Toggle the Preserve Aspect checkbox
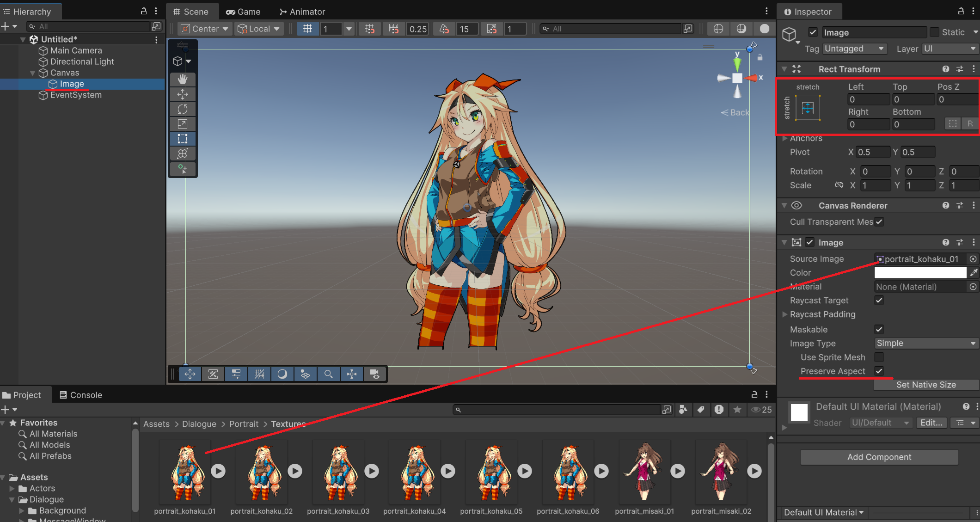 click(x=879, y=371)
